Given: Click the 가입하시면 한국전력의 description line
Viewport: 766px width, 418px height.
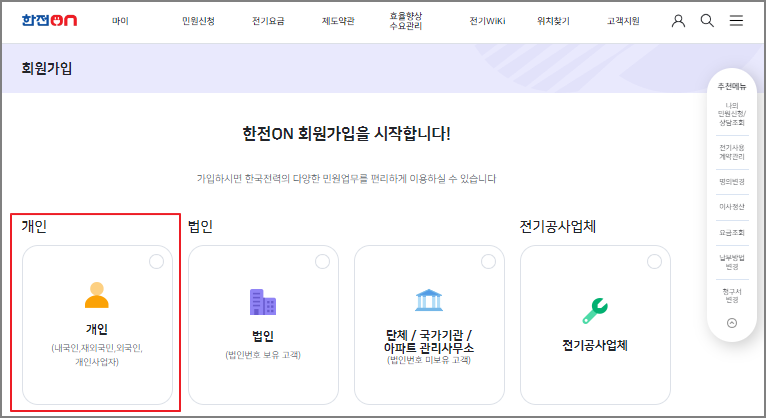Looking at the screenshot, I should (346, 179).
